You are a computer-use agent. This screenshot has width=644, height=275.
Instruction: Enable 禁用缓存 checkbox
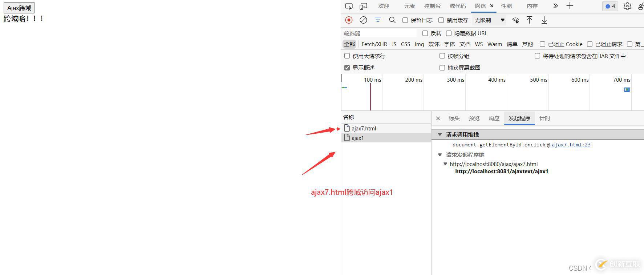pyautogui.click(x=441, y=20)
